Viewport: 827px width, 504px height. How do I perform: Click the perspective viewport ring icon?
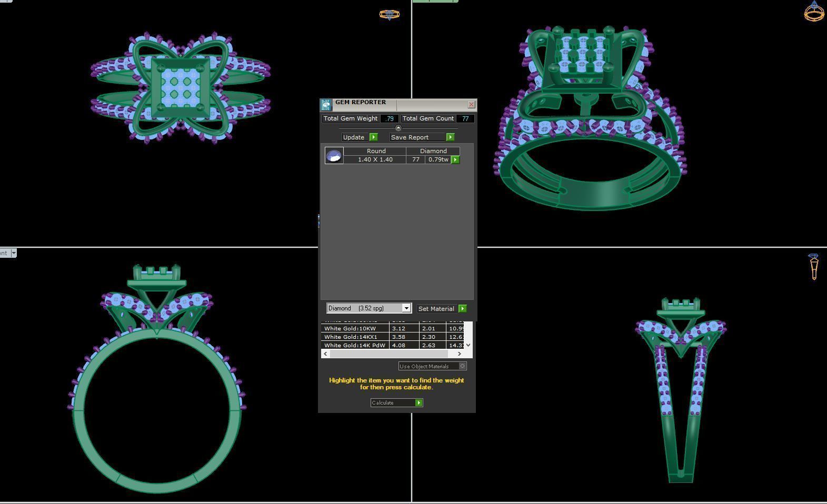tap(814, 11)
